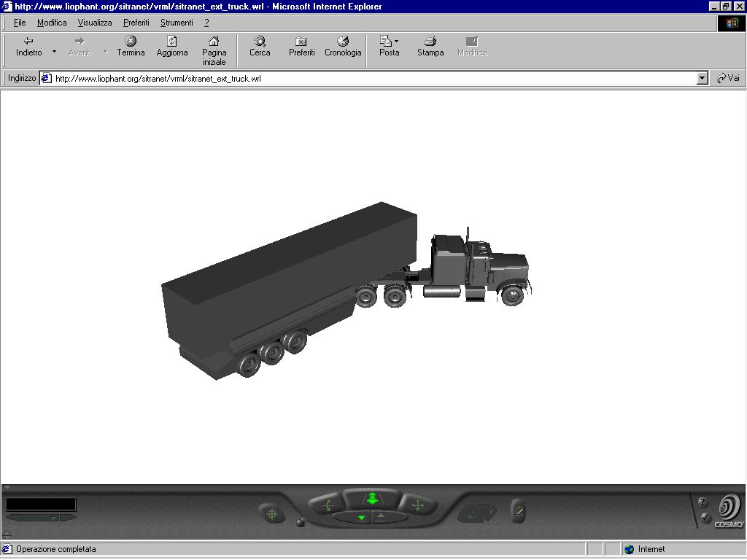Screen dimensions: 747x560
Task: Click the trailer box in the 3D scene
Action: coord(290,281)
